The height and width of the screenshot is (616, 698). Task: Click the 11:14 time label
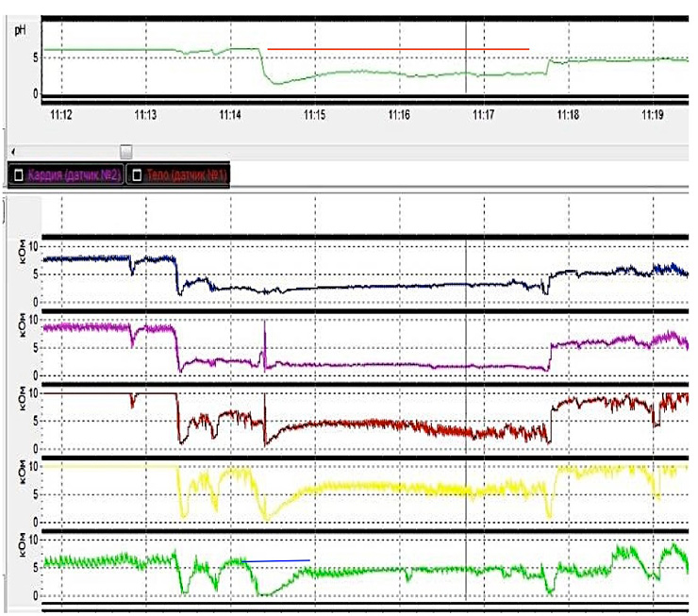(x=230, y=115)
